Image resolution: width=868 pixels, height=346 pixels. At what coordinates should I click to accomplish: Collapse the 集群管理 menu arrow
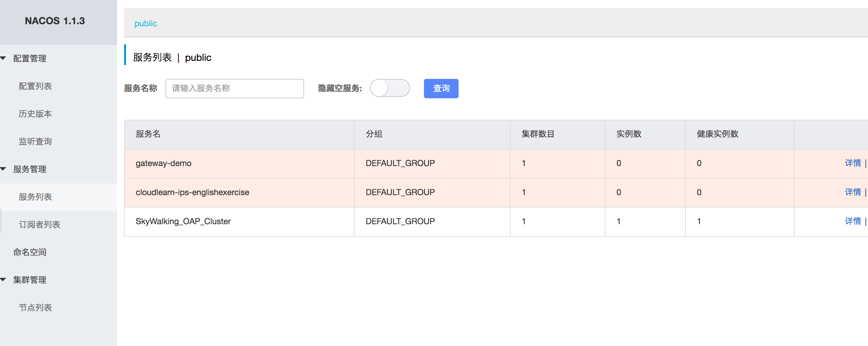pyautogui.click(x=3, y=280)
